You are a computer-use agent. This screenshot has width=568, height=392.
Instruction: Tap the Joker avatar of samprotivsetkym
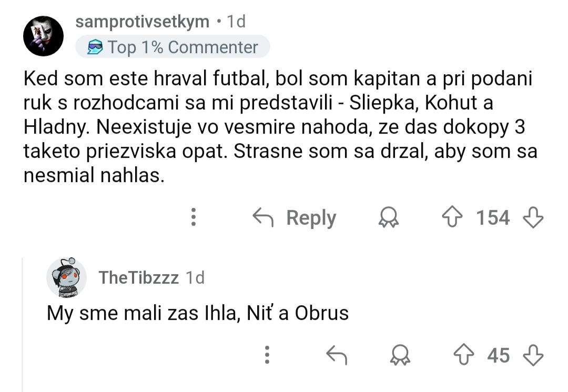(44, 36)
